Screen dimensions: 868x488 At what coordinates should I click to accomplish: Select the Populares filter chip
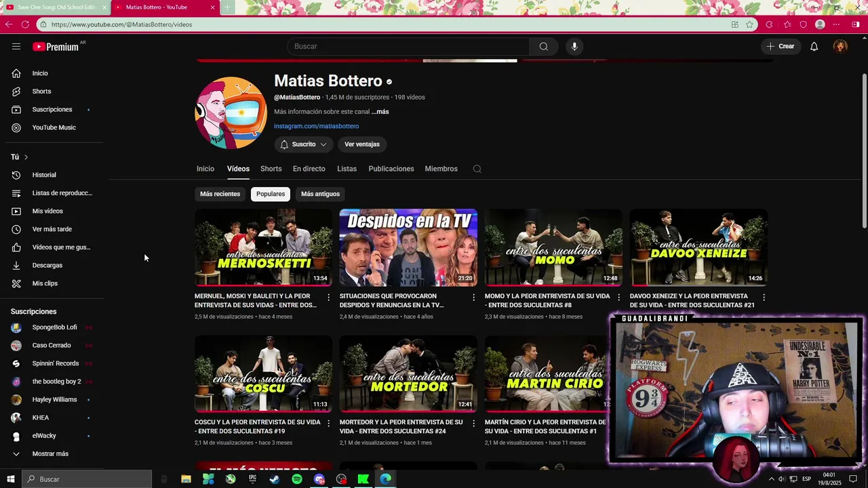(271, 194)
